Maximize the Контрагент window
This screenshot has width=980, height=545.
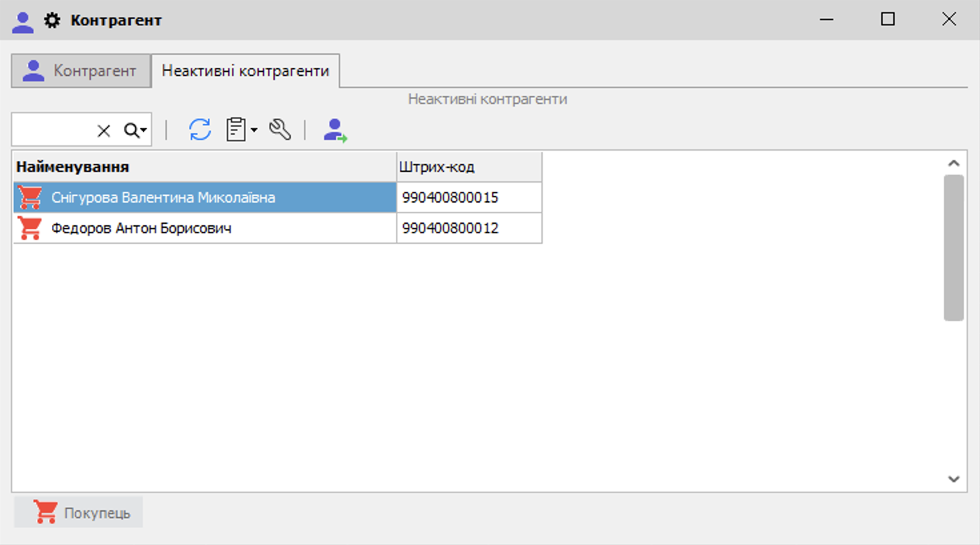[x=888, y=20]
